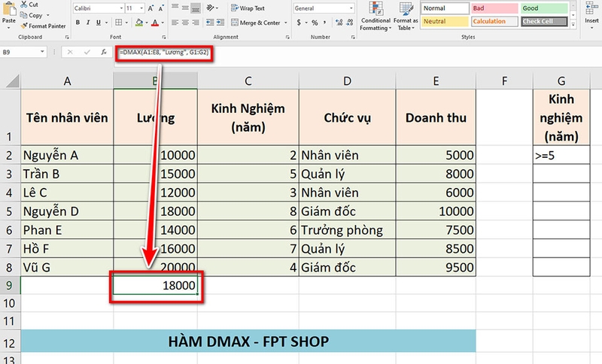Open the Font Color dropdown arrow

coord(163,23)
